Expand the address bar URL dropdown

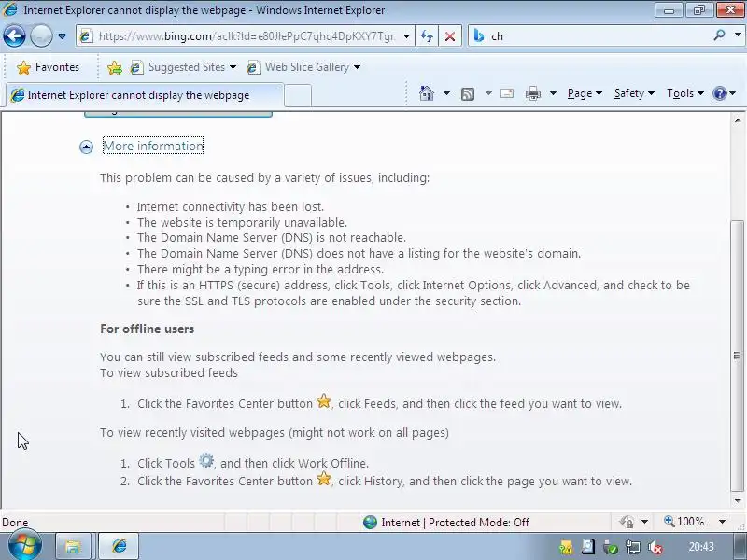[x=406, y=36]
